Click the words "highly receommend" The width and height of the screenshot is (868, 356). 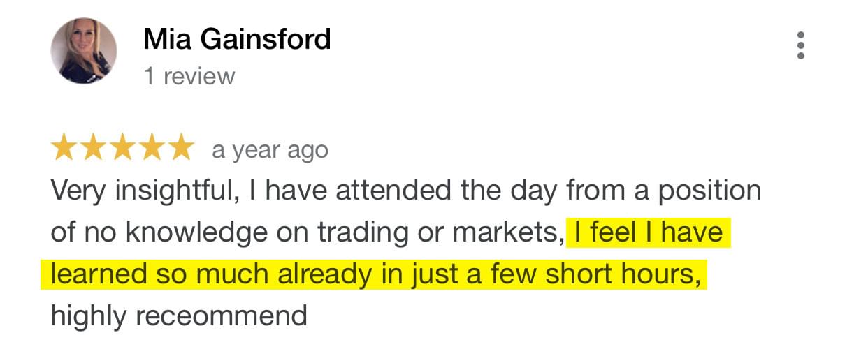coord(179,316)
